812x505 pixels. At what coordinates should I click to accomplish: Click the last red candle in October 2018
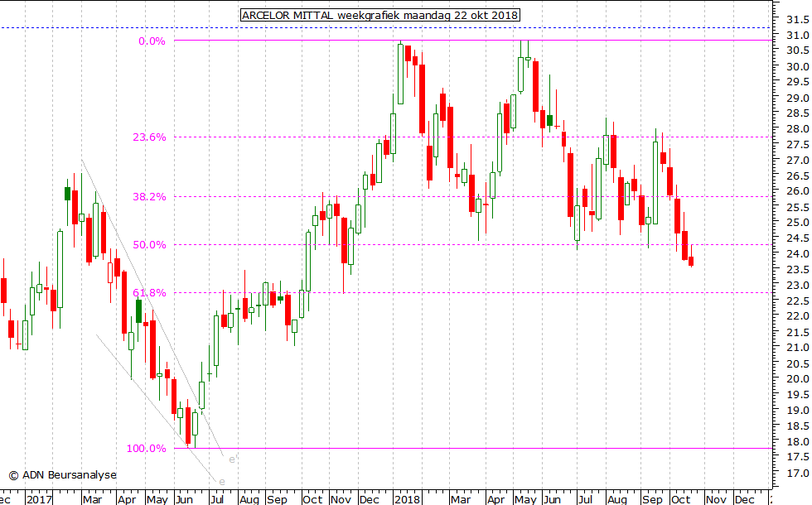tap(691, 262)
